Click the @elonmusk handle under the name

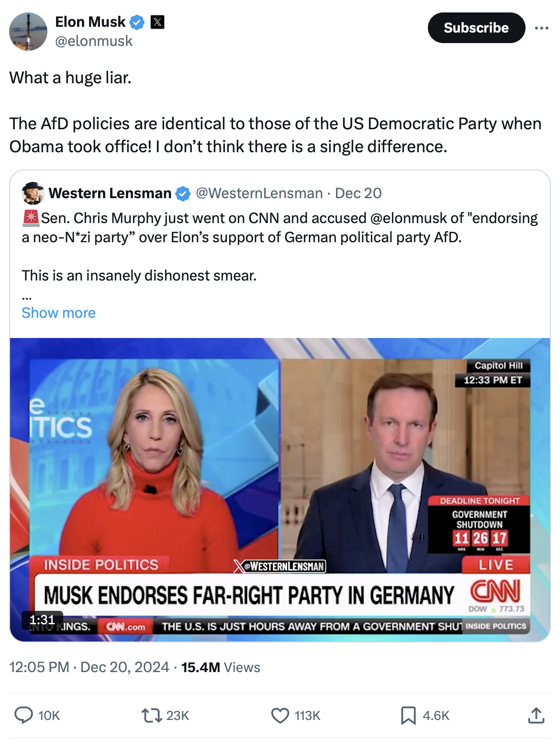[x=94, y=41]
